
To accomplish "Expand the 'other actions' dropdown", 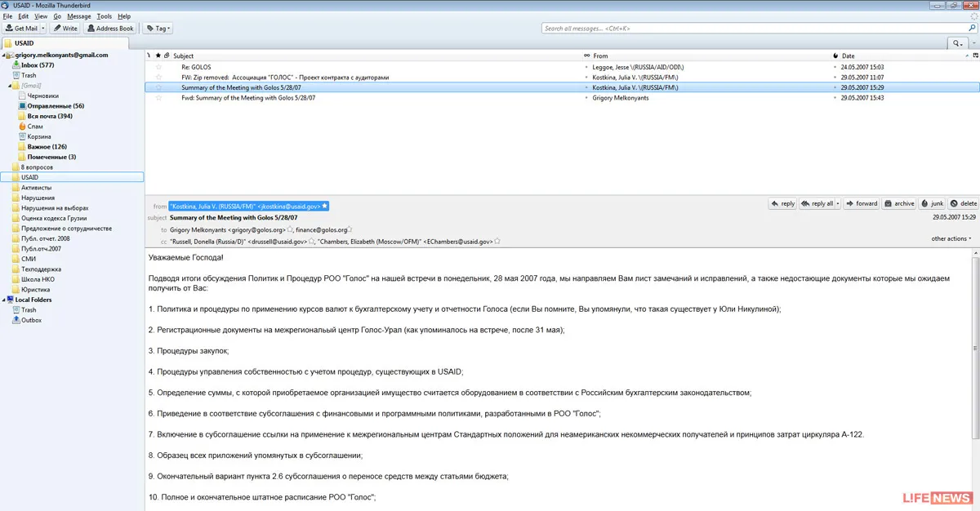I will click(951, 238).
